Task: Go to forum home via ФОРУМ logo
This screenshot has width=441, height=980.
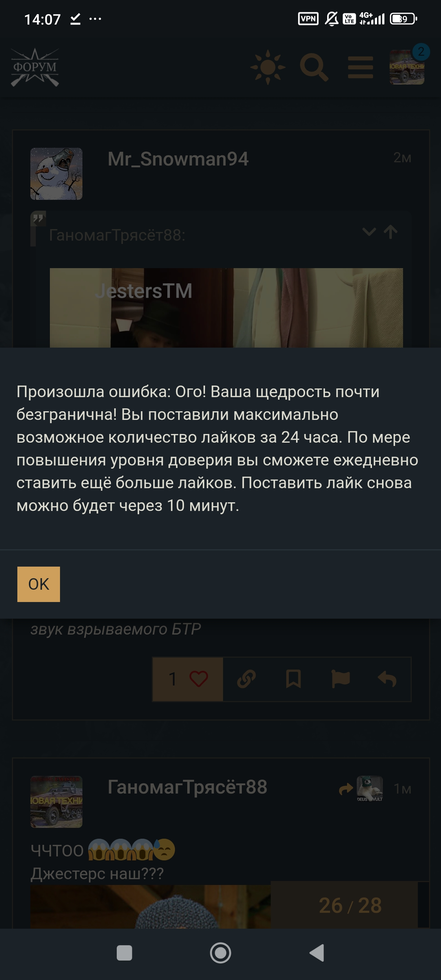Action: point(35,67)
